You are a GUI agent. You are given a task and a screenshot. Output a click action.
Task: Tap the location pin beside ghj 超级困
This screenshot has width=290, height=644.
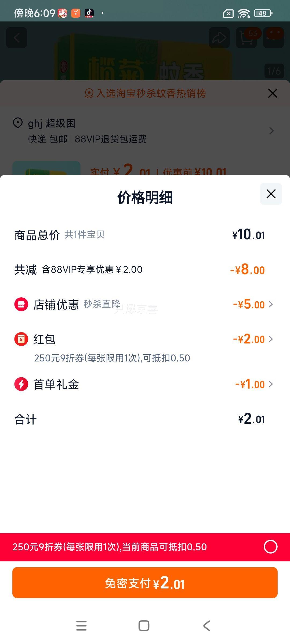[x=18, y=123]
